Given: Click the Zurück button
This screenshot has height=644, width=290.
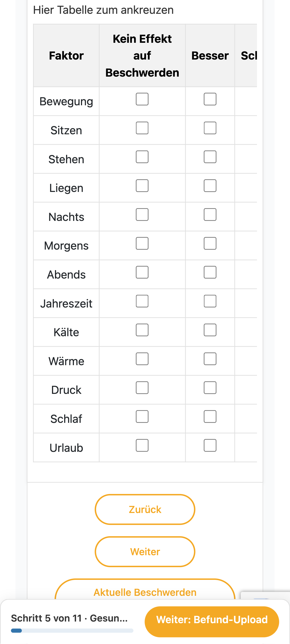Looking at the screenshot, I should click(145, 509).
